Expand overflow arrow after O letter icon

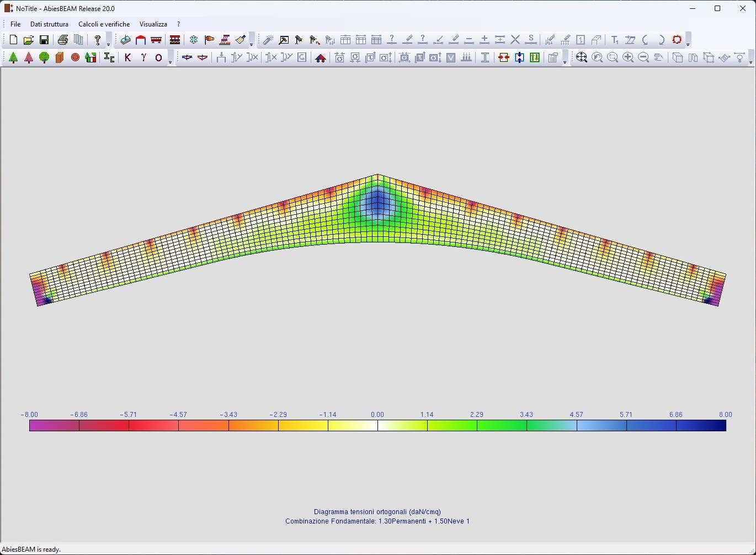(x=170, y=58)
